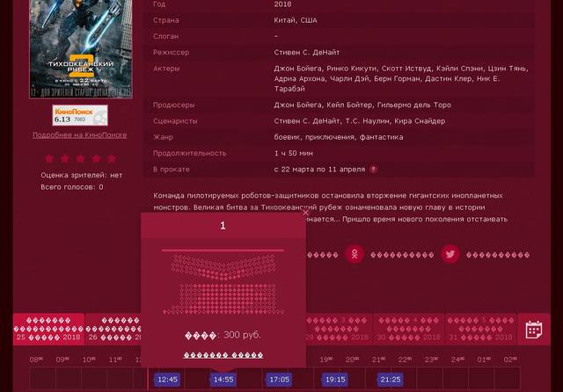Click director name Стивен С. ДеНайт
563x392 pixels.
[x=307, y=53]
